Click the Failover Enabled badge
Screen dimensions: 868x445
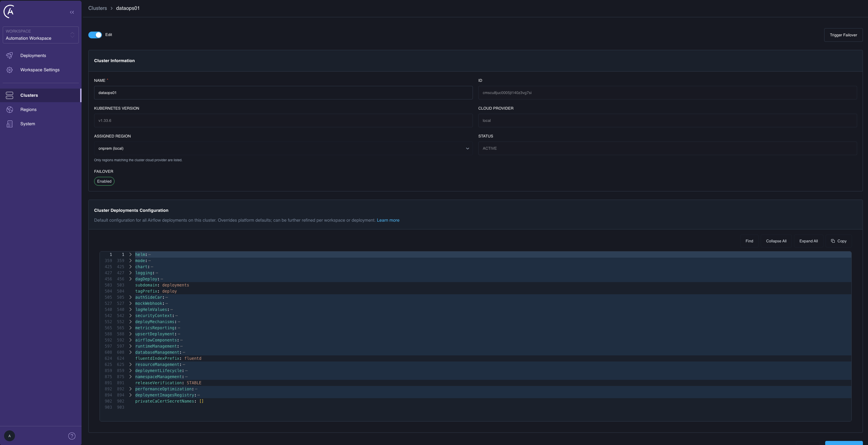tap(104, 181)
